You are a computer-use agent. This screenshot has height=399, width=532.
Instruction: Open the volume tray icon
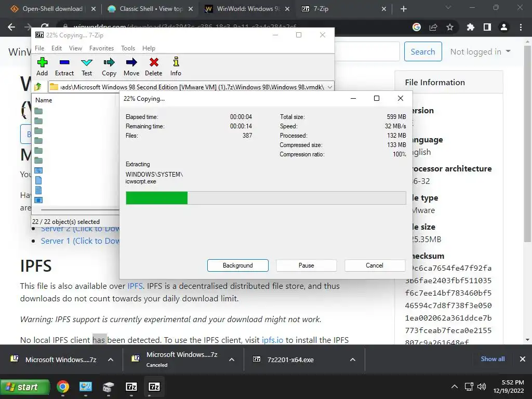coord(482,387)
